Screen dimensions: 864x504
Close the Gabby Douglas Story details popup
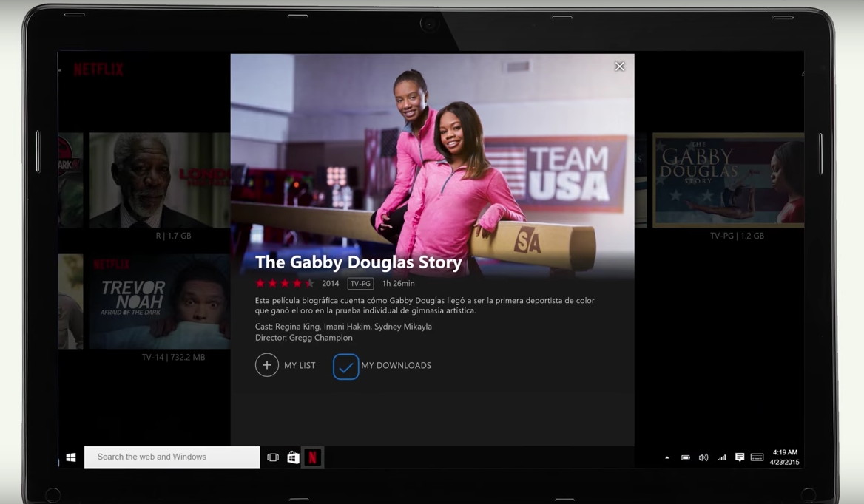click(x=619, y=67)
